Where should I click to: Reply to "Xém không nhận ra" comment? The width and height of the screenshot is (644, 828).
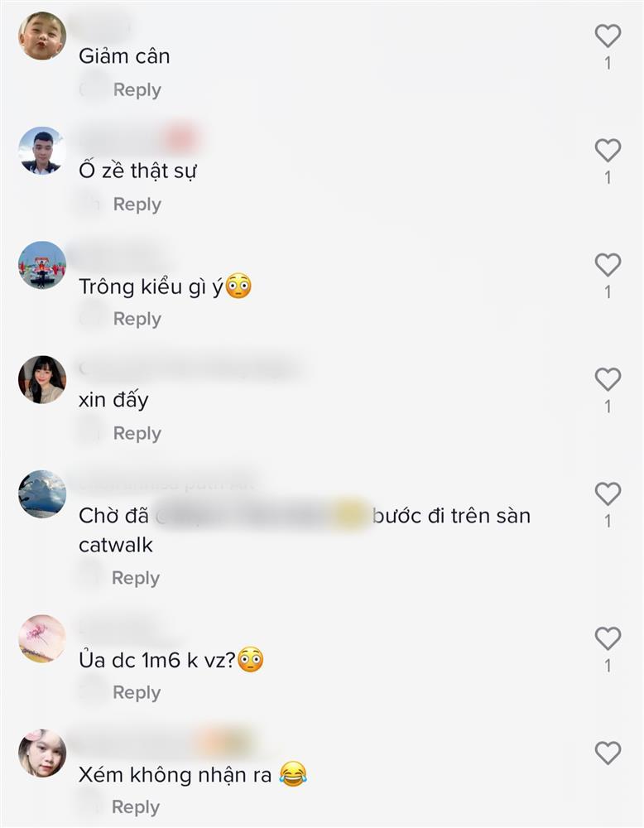(136, 807)
